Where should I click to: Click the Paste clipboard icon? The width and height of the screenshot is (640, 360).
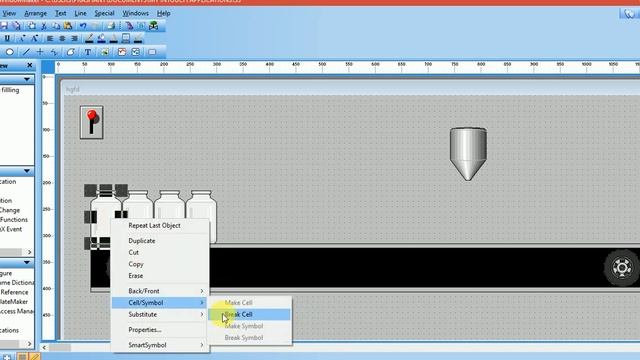[68, 26]
